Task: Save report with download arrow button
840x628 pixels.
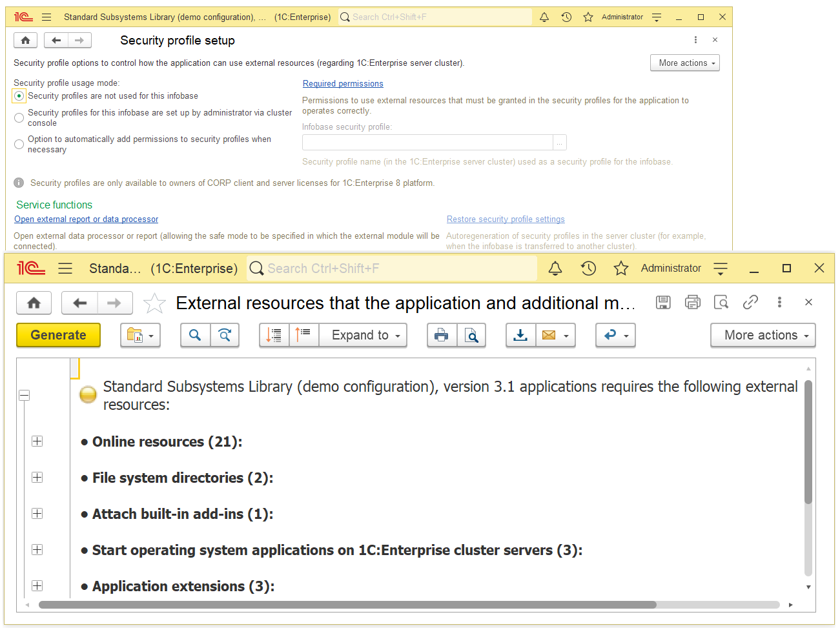Action: (x=520, y=335)
